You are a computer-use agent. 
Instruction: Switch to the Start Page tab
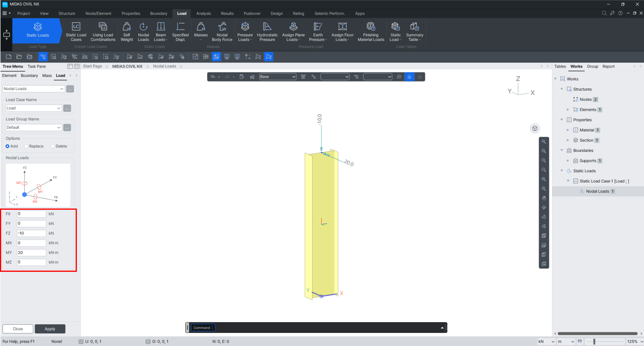[x=92, y=66]
